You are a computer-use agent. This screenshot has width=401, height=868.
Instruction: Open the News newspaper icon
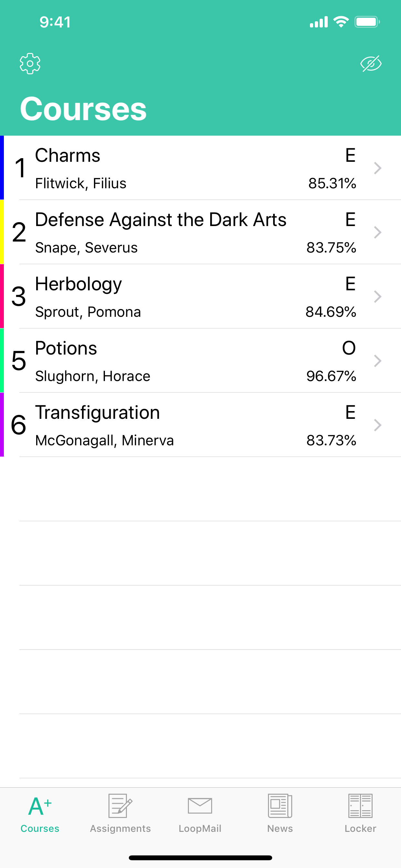coord(280,806)
